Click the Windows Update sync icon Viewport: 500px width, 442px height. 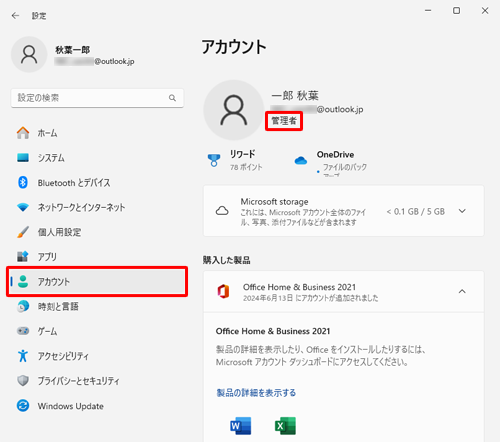(x=23, y=406)
